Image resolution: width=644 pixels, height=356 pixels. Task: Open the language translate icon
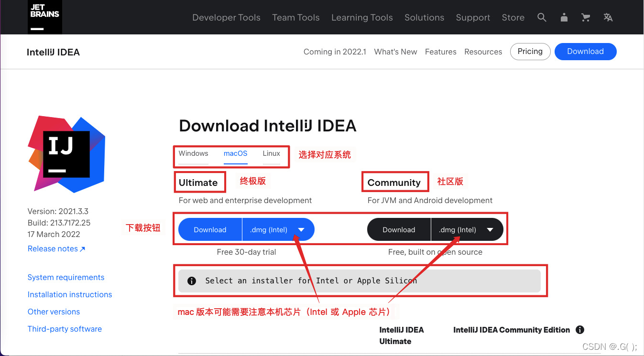point(608,18)
